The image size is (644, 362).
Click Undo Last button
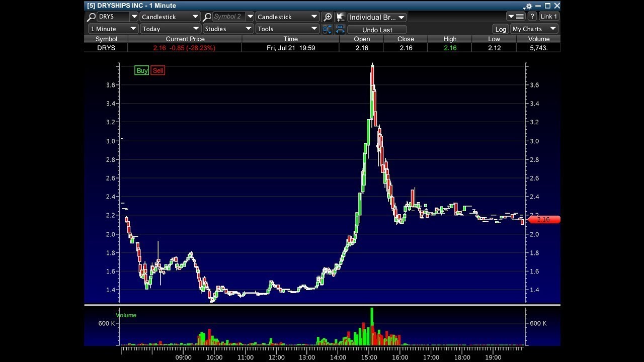(377, 30)
